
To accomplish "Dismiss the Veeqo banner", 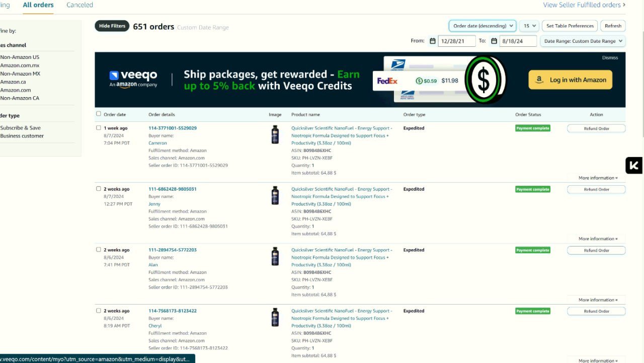I will 610,58.
